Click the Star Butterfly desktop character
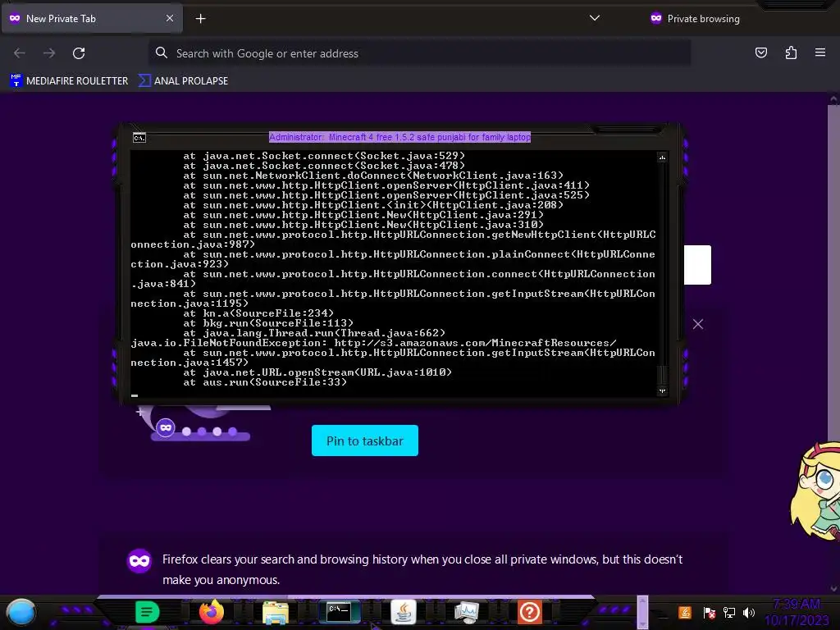Image resolution: width=840 pixels, height=630 pixels. 815,490
